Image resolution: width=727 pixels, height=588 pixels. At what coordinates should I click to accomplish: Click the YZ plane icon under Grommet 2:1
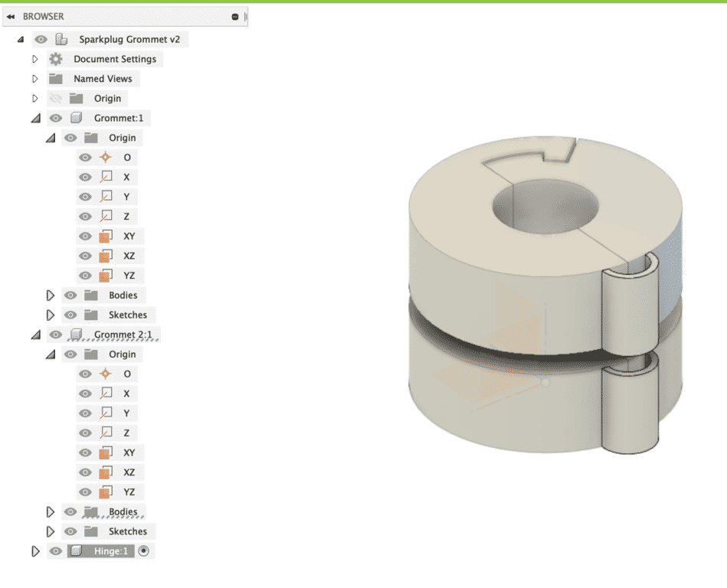pyautogui.click(x=106, y=492)
